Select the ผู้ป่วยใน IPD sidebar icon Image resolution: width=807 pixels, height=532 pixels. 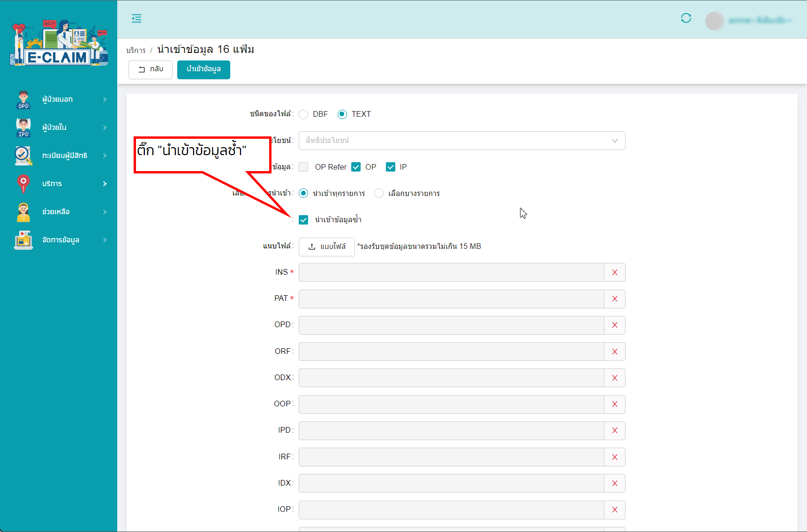(23, 127)
